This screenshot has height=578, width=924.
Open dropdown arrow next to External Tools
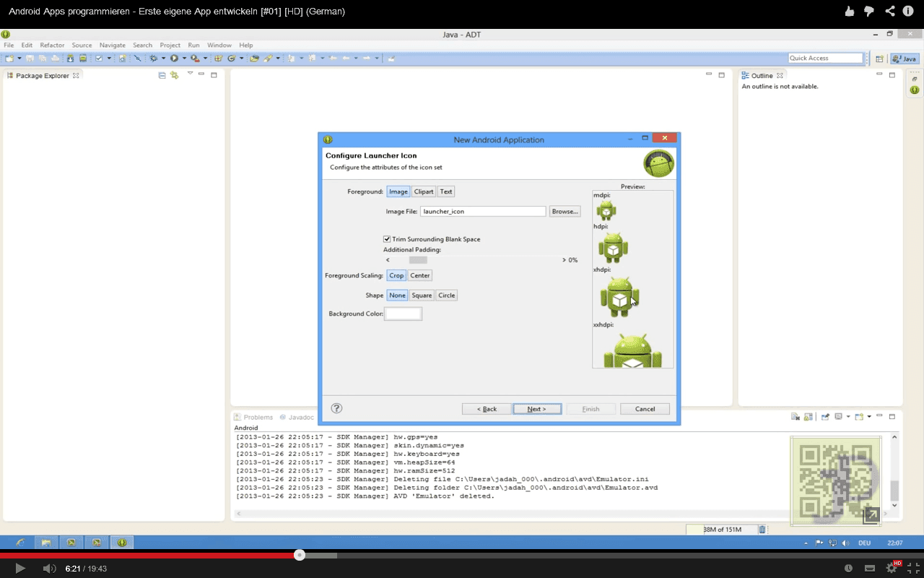tap(205, 58)
